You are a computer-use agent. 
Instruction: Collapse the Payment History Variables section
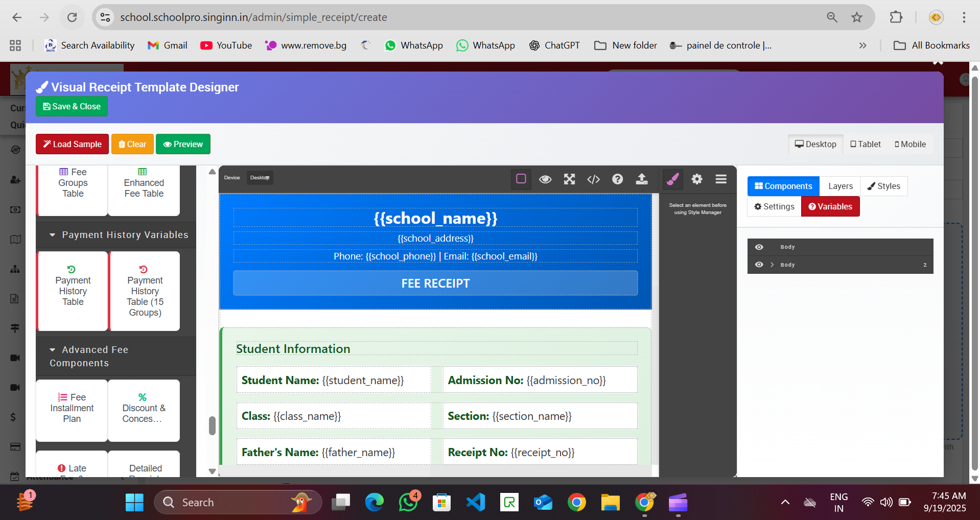point(52,235)
